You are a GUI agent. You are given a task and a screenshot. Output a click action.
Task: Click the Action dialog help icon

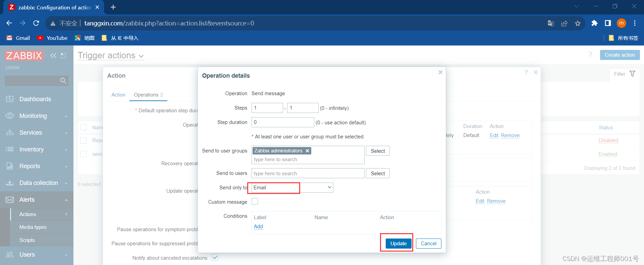pyautogui.click(x=526, y=72)
